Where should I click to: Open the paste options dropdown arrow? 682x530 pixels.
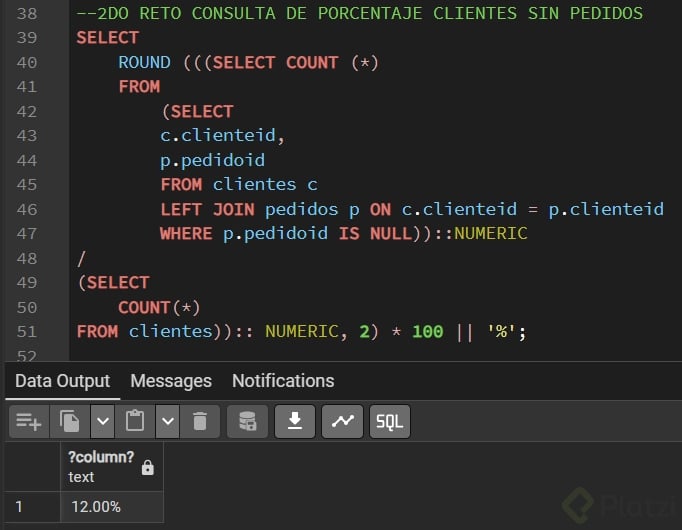point(168,421)
